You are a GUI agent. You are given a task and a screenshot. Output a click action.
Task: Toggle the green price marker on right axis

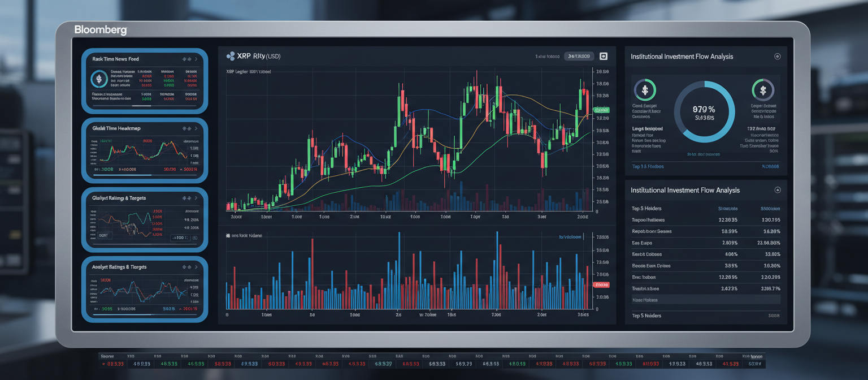pos(601,110)
